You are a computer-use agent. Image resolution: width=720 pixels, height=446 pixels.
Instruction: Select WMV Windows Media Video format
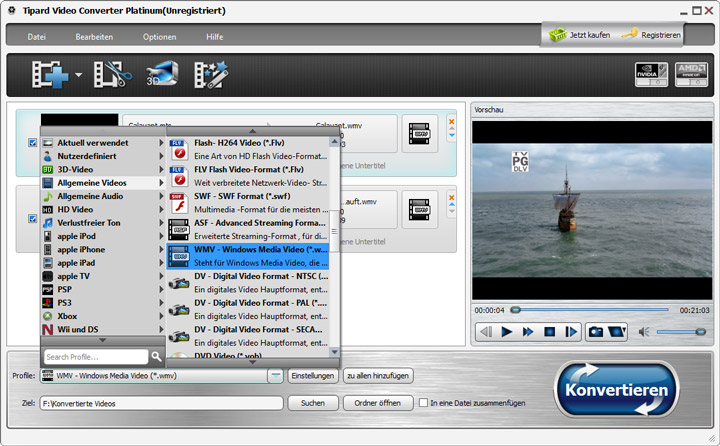tap(248, 256)
